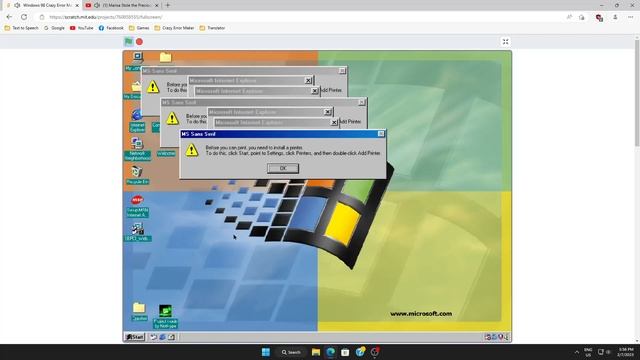Click the third quick launch icon
640x360 pixels.
(171, 337)
